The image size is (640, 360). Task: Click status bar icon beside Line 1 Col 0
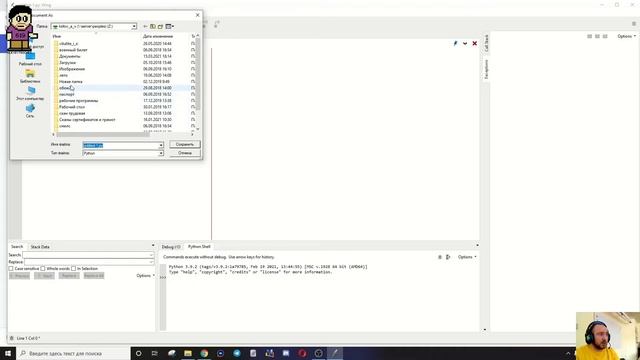point(11,338)
